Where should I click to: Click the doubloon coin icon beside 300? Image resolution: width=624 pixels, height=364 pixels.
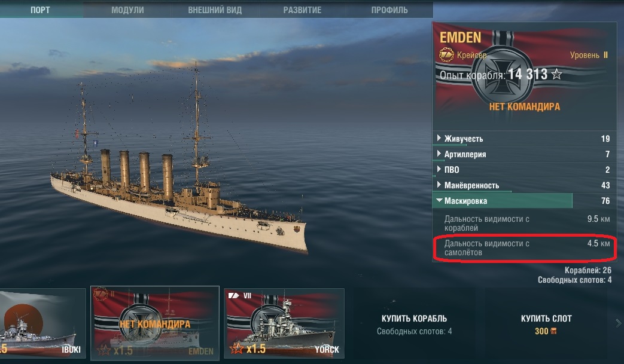[x=553, y=331]
